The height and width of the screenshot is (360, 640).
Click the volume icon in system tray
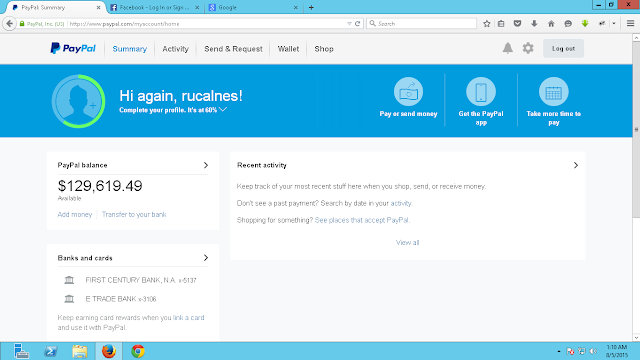593,351
